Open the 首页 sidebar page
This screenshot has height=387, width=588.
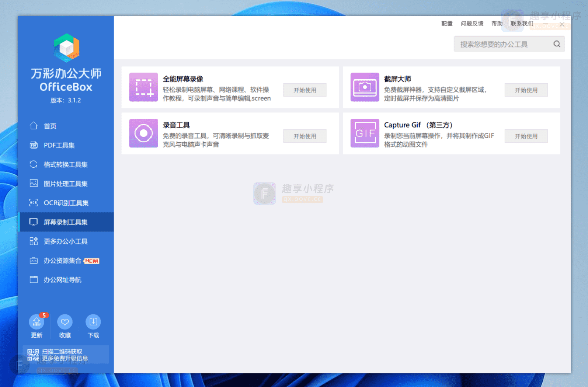tap(67, 126)
